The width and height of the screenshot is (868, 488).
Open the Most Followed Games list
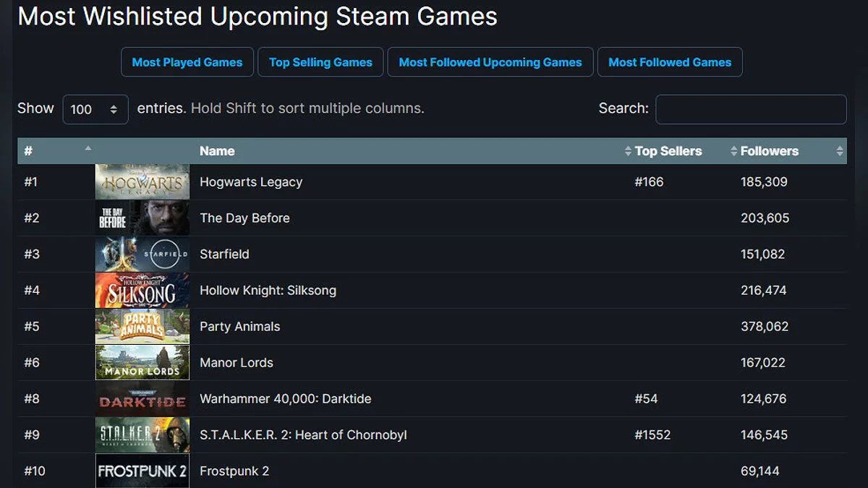[670, 62]
